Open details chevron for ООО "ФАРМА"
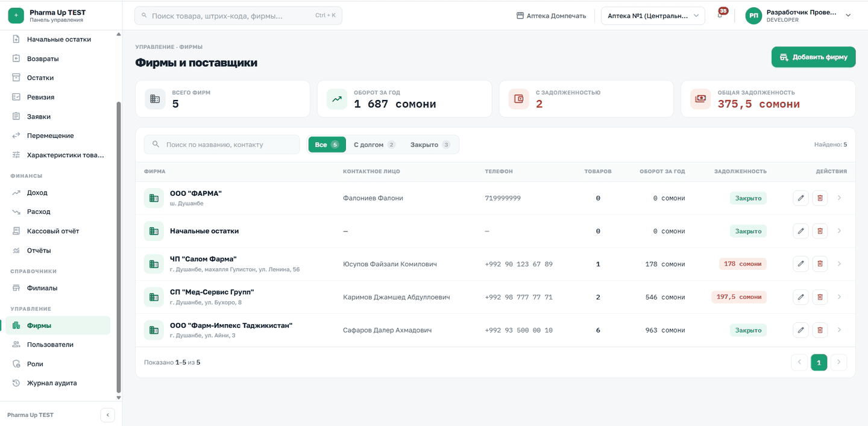 [839, 198]
